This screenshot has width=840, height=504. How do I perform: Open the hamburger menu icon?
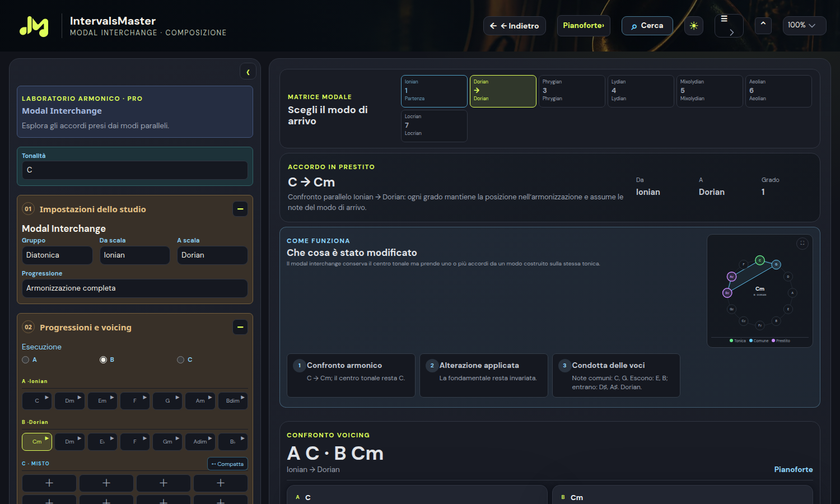tap(729, 26)
